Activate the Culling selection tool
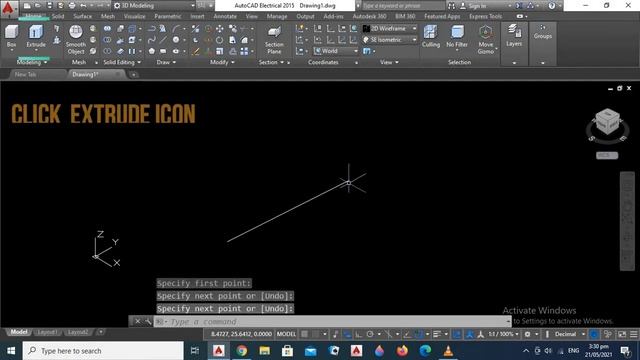This screenshot has height=360, width=640. 431,36
